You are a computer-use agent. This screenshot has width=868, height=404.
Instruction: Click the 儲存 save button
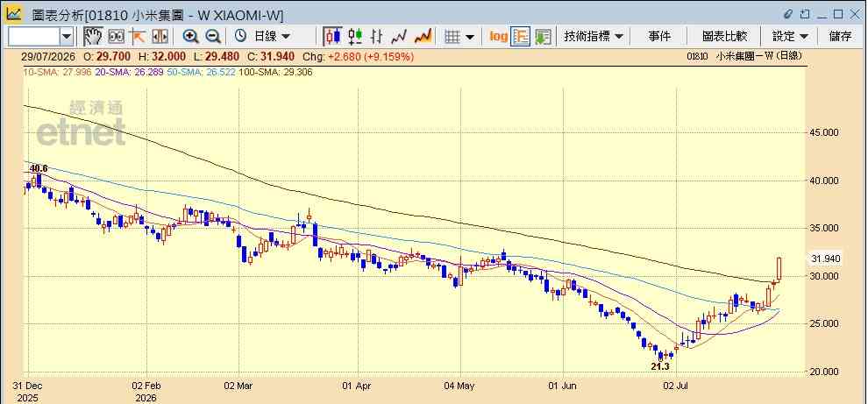click(840, 37)
